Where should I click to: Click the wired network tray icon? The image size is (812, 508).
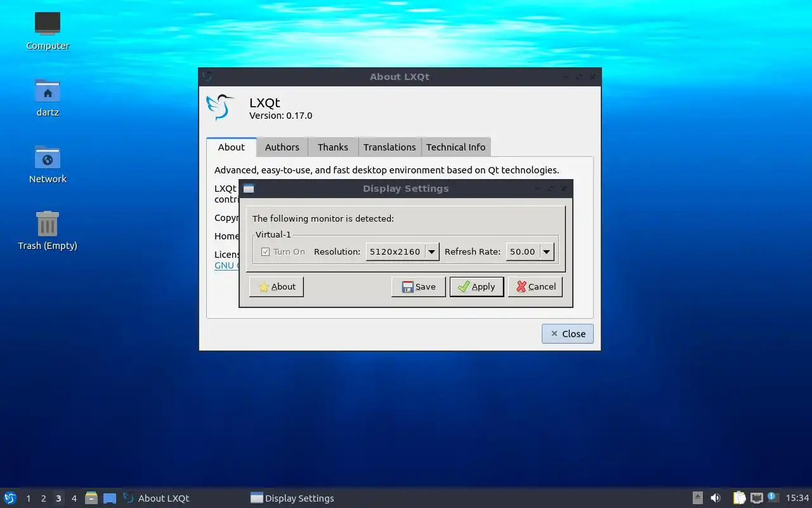pyautogui.click(x=756, y=498)
